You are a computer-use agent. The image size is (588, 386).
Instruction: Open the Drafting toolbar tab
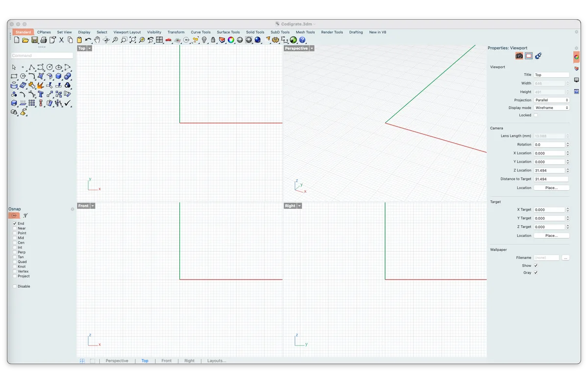point(356,32)
